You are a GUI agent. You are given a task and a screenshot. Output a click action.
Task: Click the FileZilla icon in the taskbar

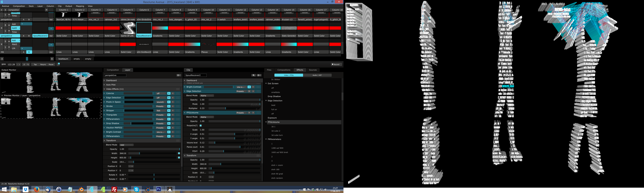[x=114, y=189]
